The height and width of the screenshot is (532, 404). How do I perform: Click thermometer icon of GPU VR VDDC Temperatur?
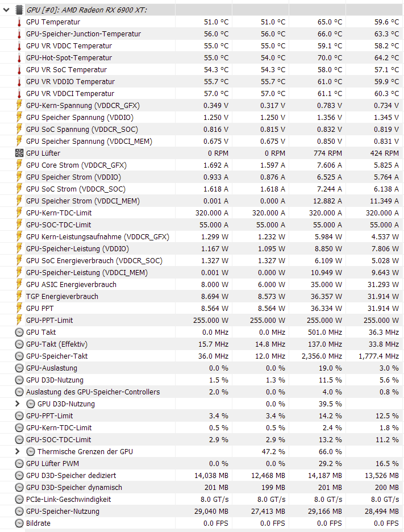(19, 46)
